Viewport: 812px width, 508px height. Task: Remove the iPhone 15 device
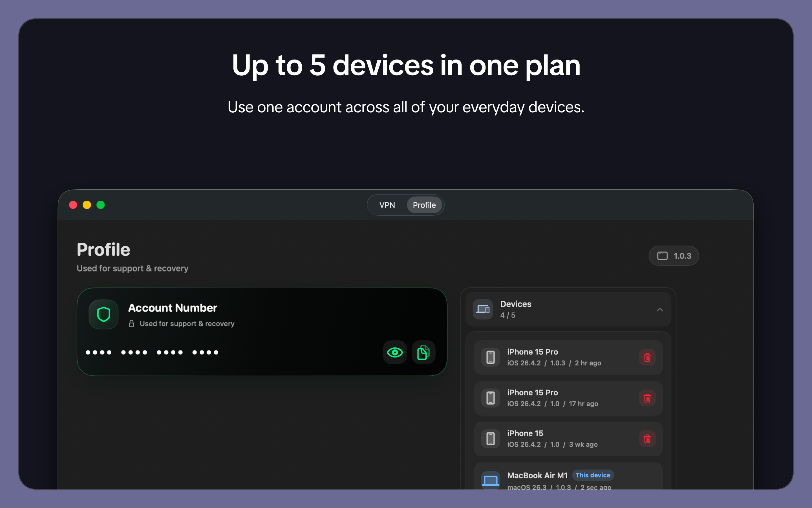click(x=647, y=439)
